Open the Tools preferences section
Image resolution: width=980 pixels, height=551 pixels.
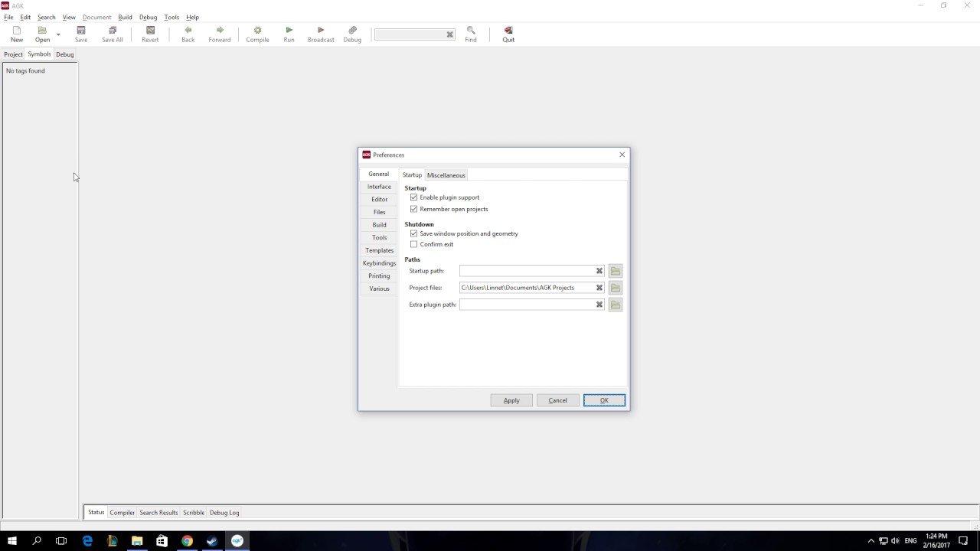379,237
